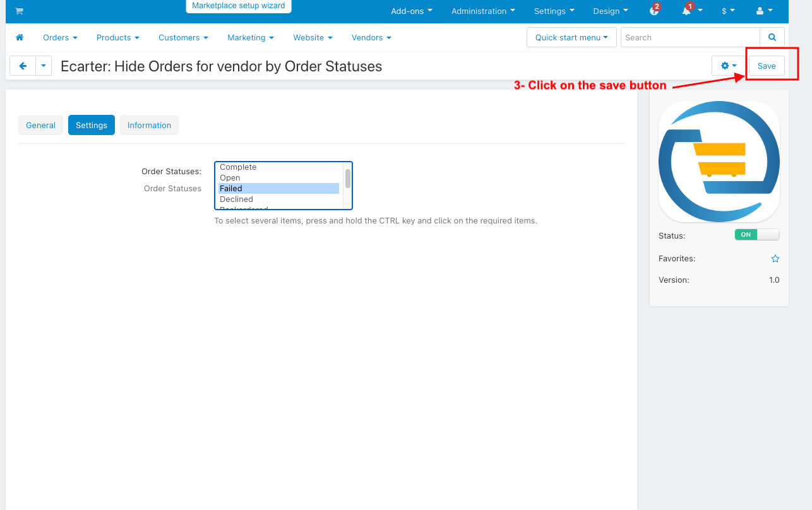This screenshot has width=812, height=510.
Task: Expand the Quick start menu
Action: 571,37
